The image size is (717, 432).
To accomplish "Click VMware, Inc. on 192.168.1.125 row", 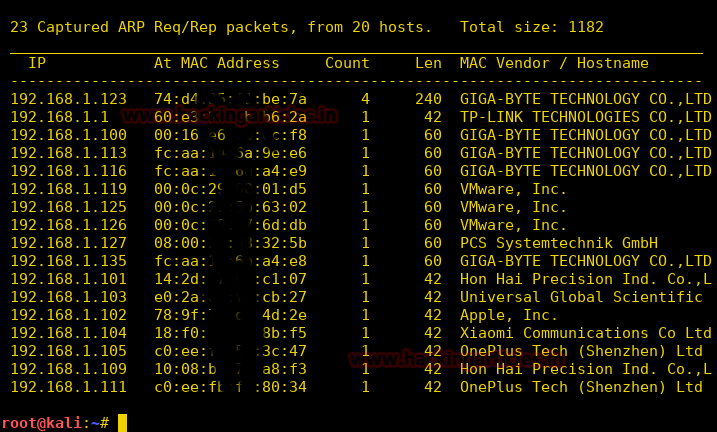I will click(514, 207).
